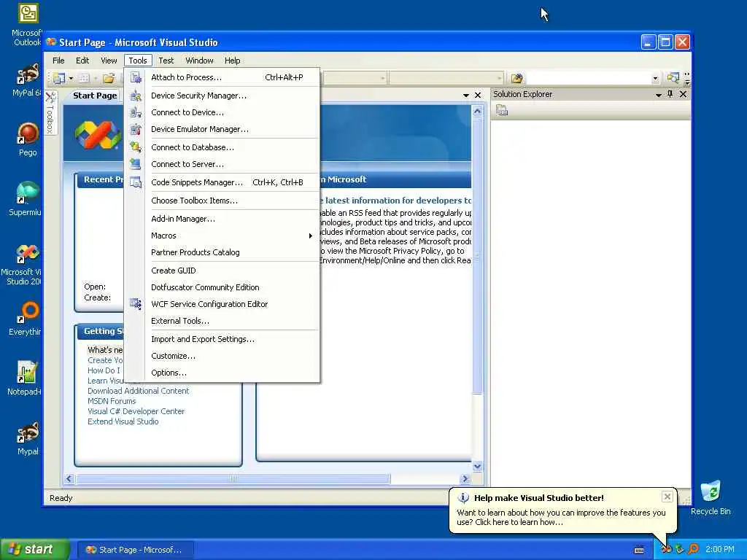747x560 pixels.
Task: Click the Visual Studio tray notification icon
Action: pos(667,549)
